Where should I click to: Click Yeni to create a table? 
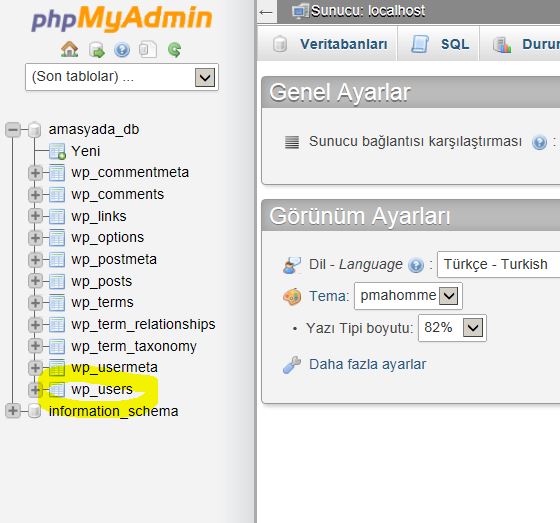point(85,151)
